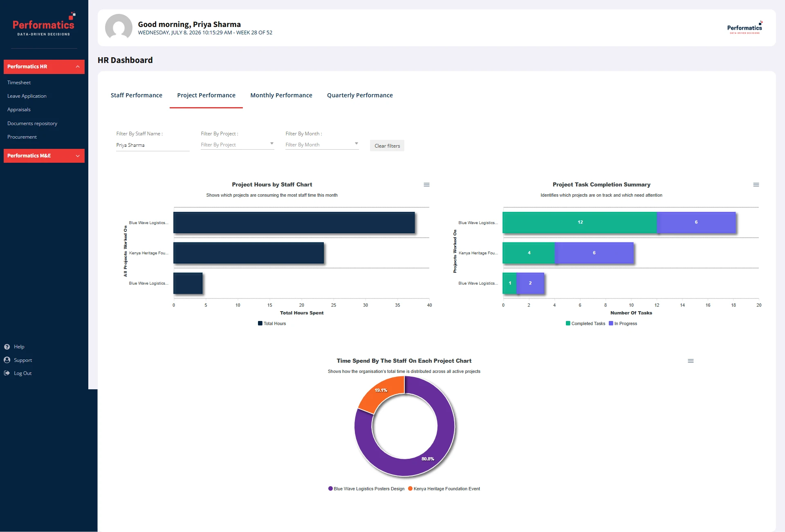The image size is (785, 532).
Task: Open the Filter By Project dropdown
Action: click(x=238, y=145)
